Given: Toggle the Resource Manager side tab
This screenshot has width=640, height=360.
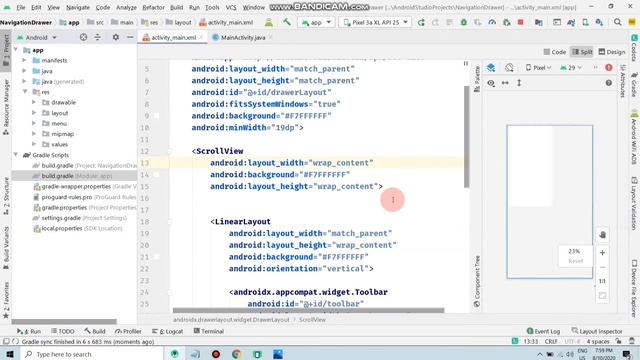Looking at the screenshot, I should [6, 107].
